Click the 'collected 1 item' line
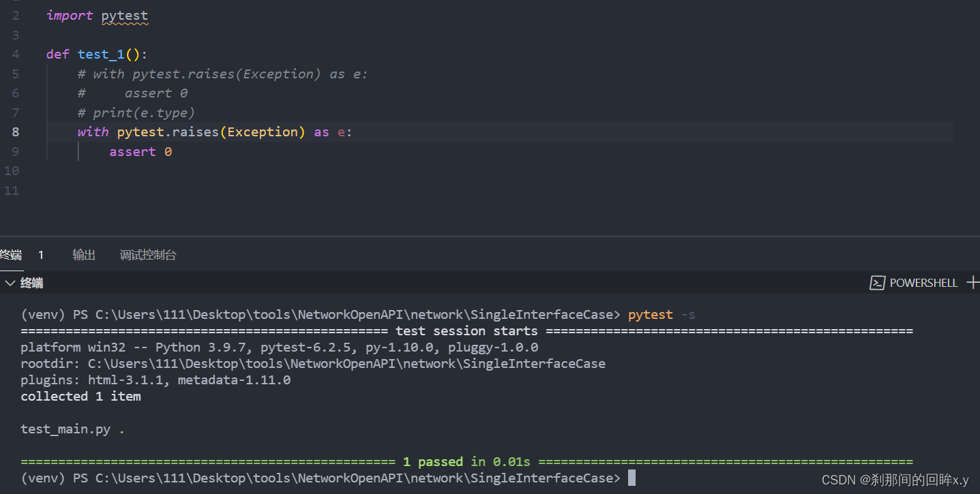This screenshot has width=980, height=494. 80,397
